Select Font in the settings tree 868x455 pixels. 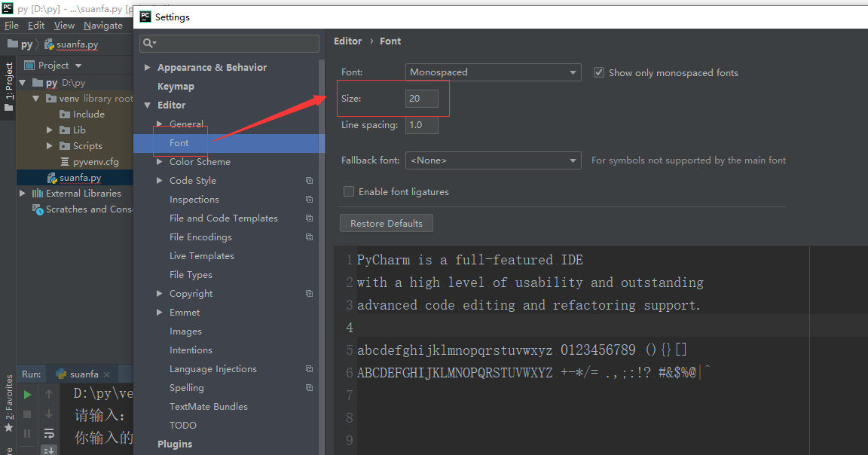tap(179, 143)
